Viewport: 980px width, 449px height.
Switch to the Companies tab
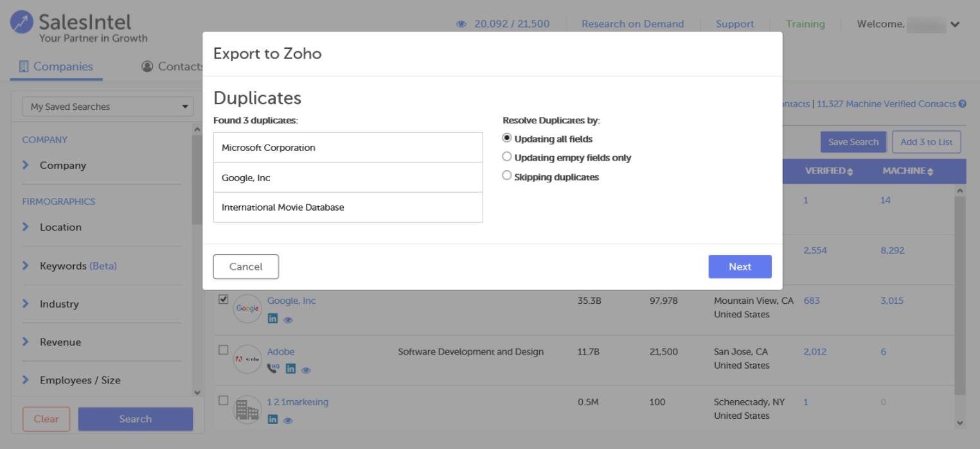[x=56, y=66]
